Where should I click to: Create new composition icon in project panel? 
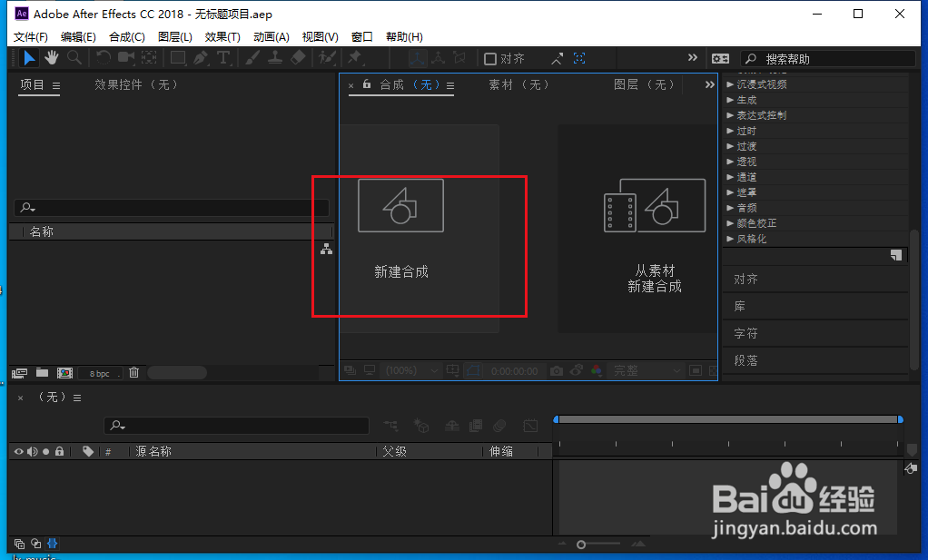point(64,372)
